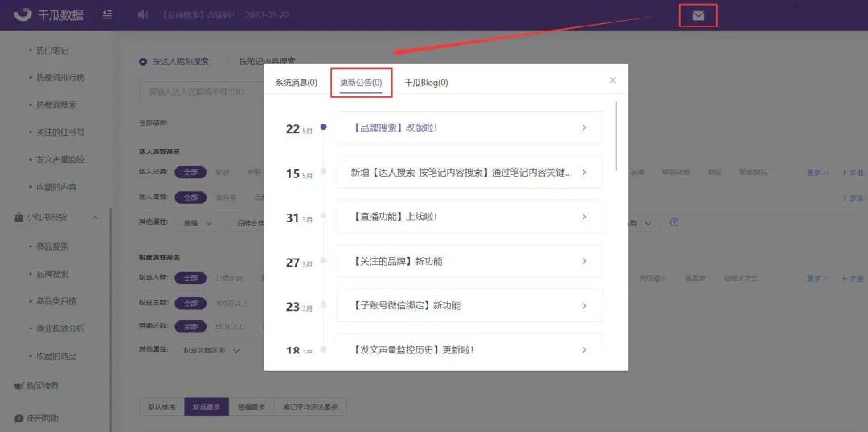Click the speaker announcement icon
Viewport: 868px width, 432px height.
[143, 15]
